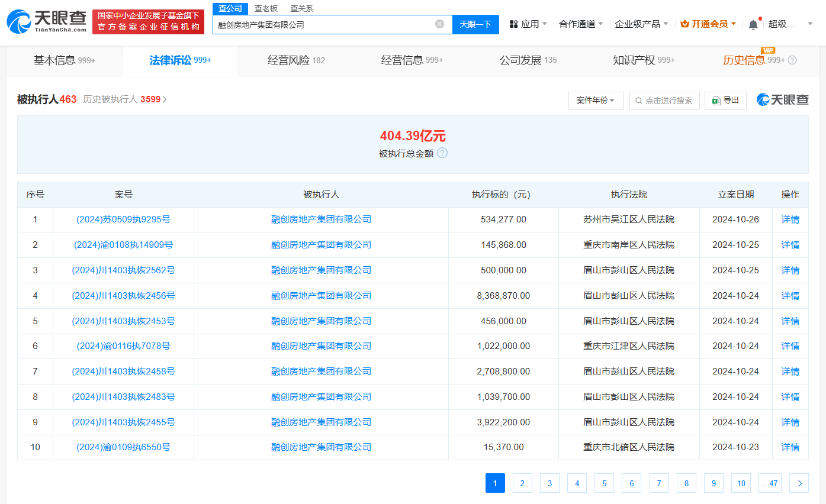This screenshot has height=504, width=826.
Task: Click the next page arrow
Action: click(x=799, y=483)
